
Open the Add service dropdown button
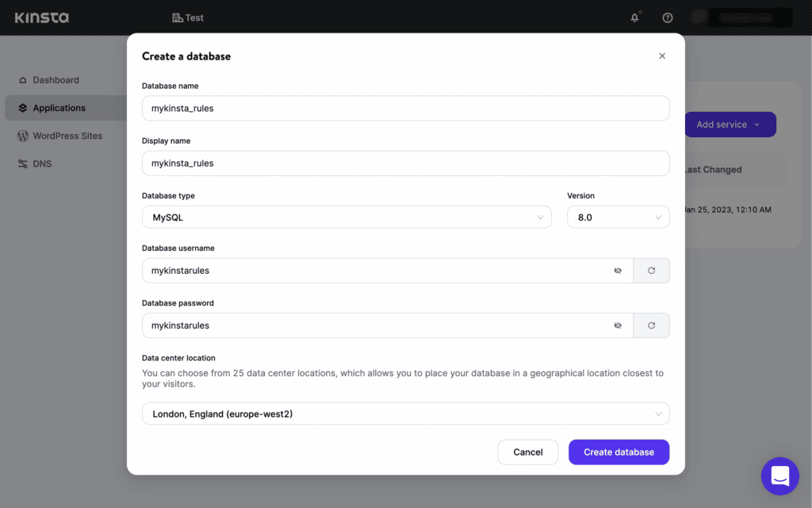click(730, 124)
